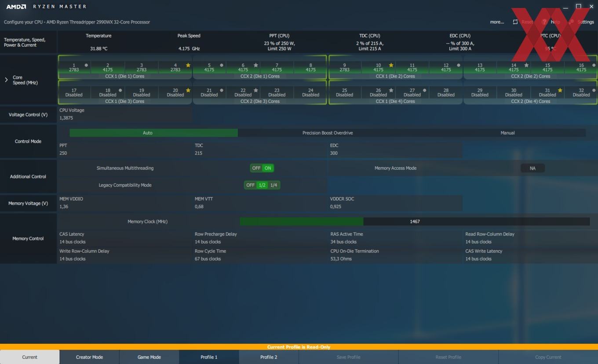The image size is (598, 364).
Task: Select core 9 running at 2783
Action: (344, 67)
